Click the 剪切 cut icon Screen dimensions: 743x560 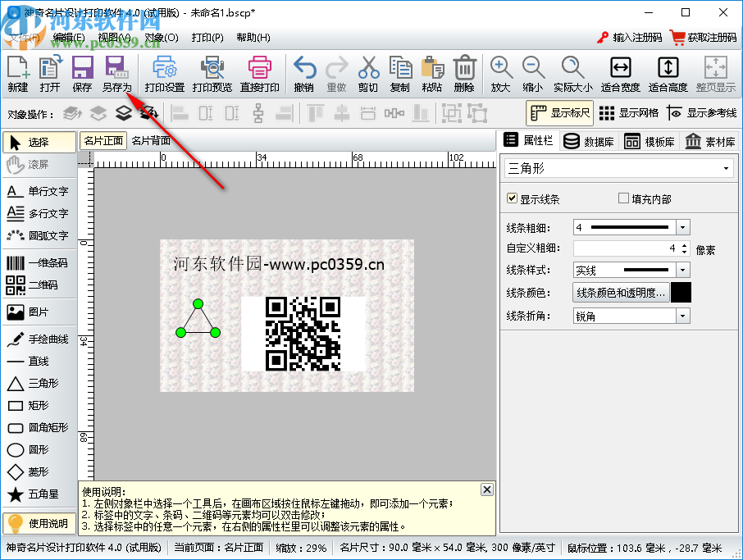click(x=368, y=74)
